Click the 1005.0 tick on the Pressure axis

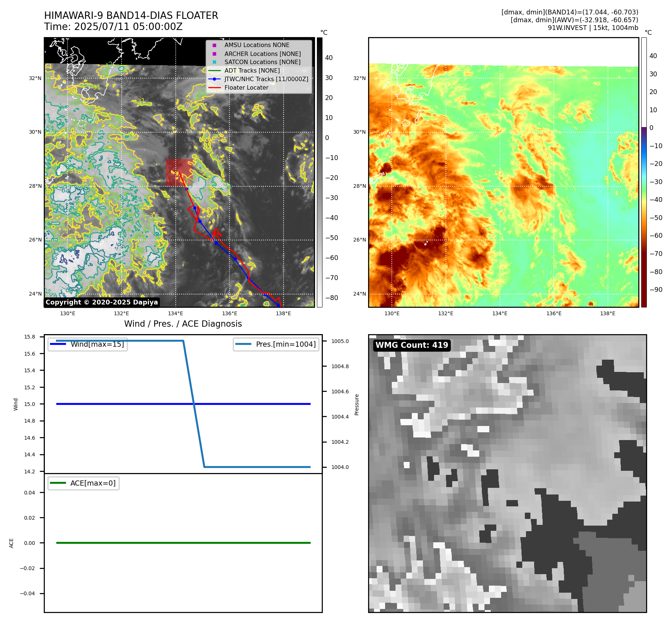coord(340,342)
